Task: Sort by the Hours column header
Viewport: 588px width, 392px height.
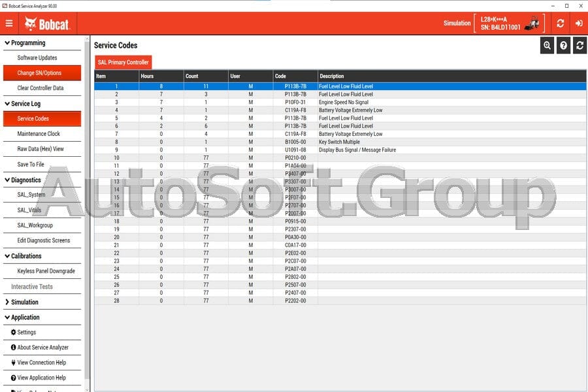Action: point(161,76)
